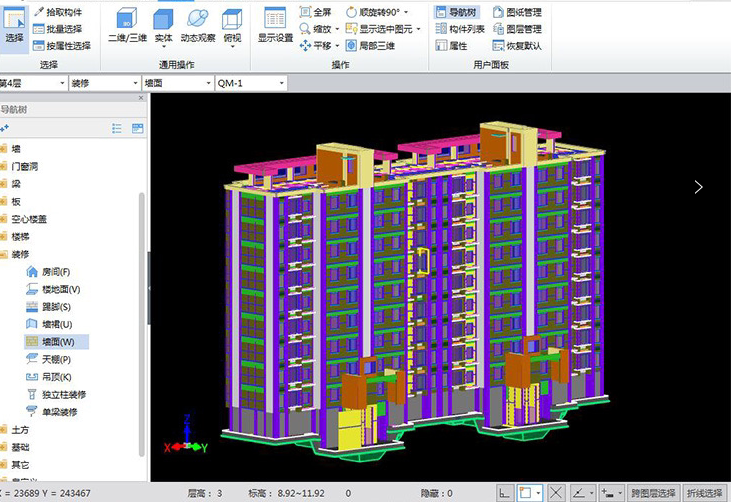Screen dimensions: 732x502
Task: Click 全屏 fullscreen
Action: click(x=316, y=12)
